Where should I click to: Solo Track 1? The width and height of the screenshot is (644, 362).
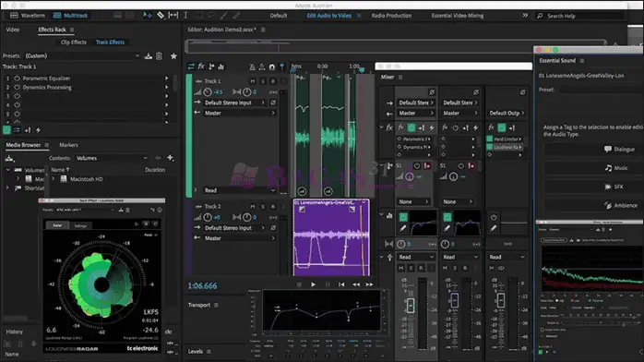coord(263,81)
